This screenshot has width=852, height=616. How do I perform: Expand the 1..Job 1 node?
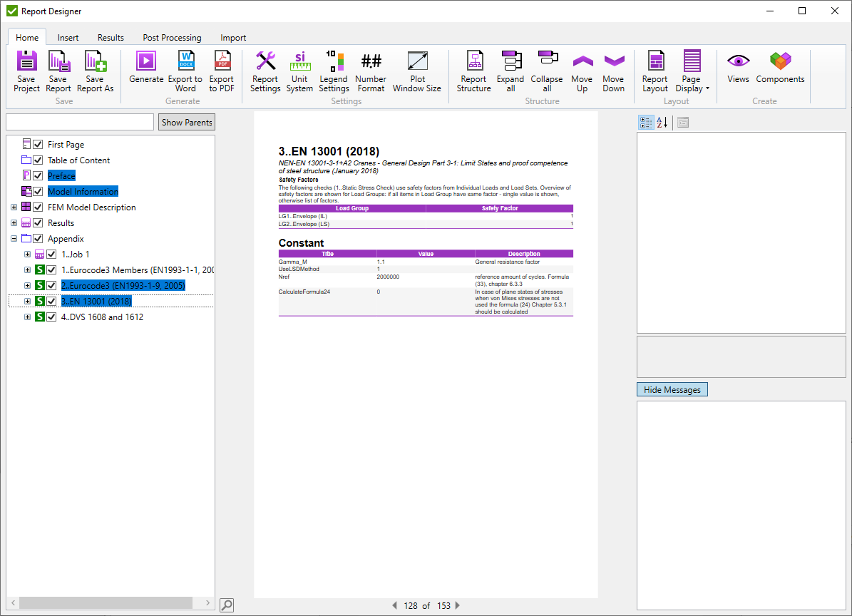[27, 255]
